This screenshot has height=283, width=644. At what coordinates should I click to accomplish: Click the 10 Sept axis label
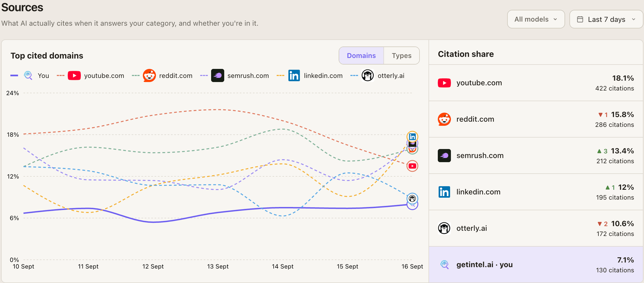(23, 266)
